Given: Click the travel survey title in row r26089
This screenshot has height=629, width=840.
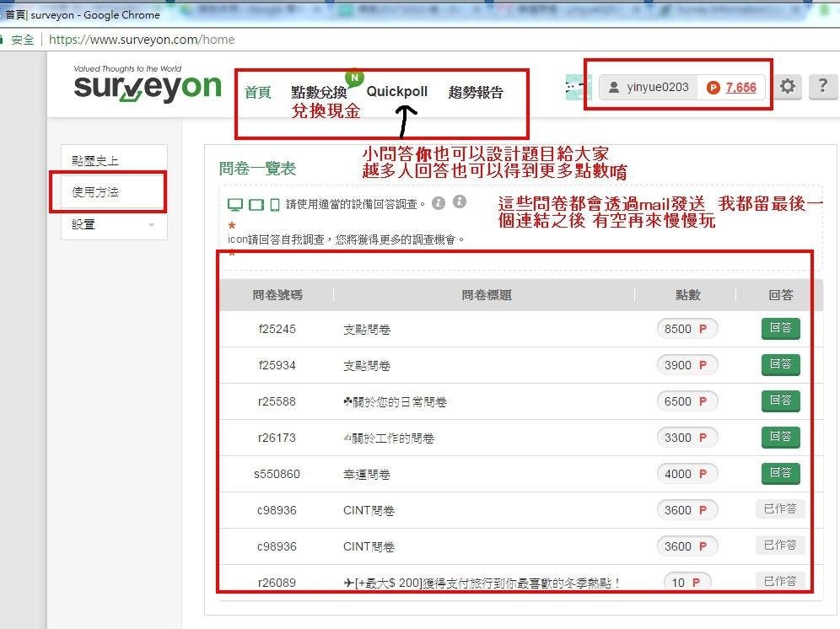Looking at the screenshot, I should point(482,583).
